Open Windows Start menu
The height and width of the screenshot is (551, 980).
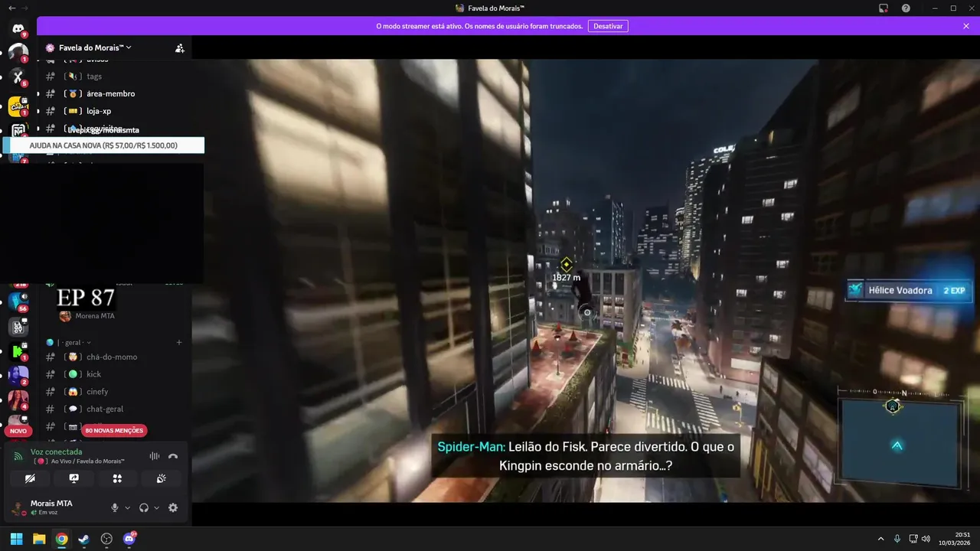16,539
